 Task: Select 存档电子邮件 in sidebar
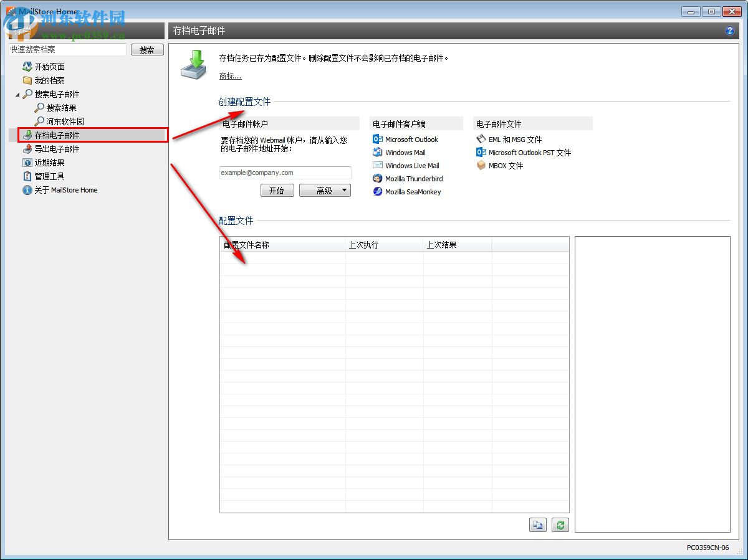[57, 135]
